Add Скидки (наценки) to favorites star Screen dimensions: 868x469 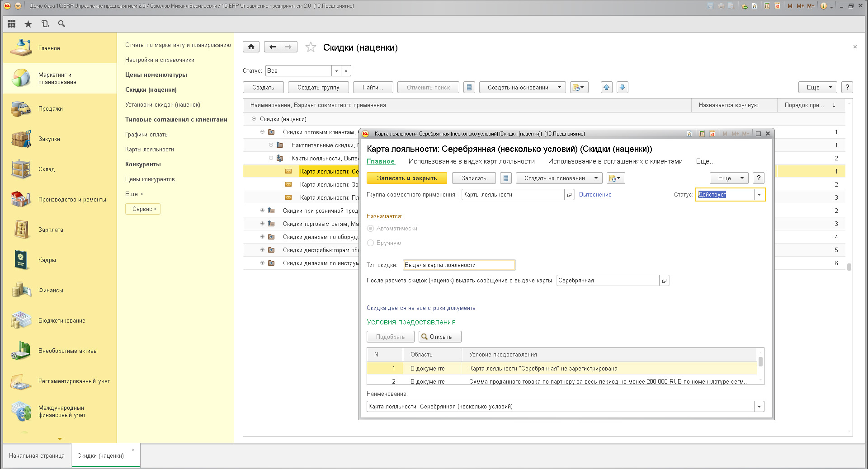311,47
